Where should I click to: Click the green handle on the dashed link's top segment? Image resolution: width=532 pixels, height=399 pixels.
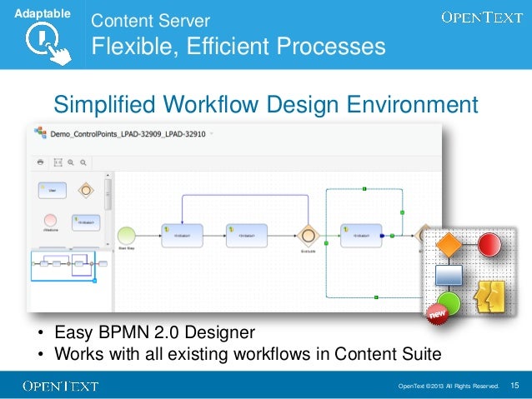coord(364,189)
